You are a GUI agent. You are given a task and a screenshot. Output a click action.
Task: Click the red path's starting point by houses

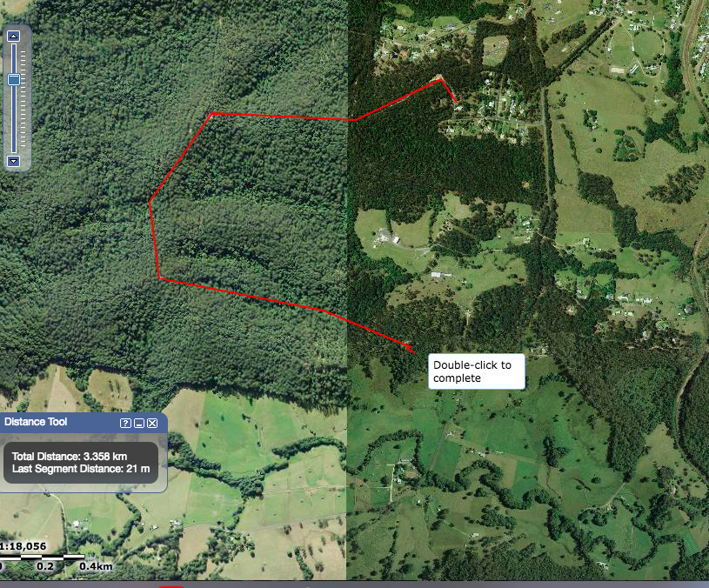click(x=456, y=106)
